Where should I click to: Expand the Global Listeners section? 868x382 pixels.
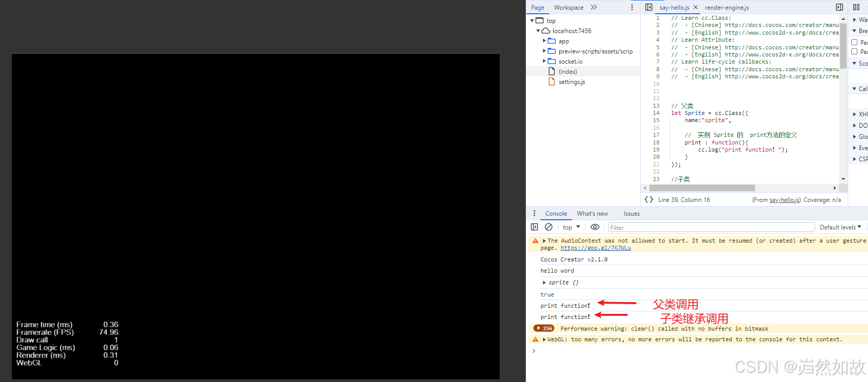pyautogui.click(x=854, y=136)
